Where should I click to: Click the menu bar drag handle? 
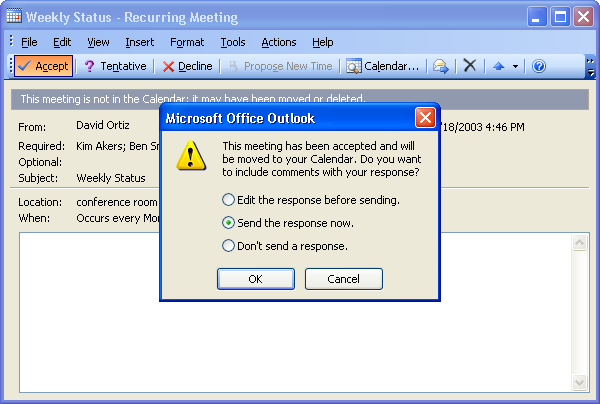[x=11, y=41]
